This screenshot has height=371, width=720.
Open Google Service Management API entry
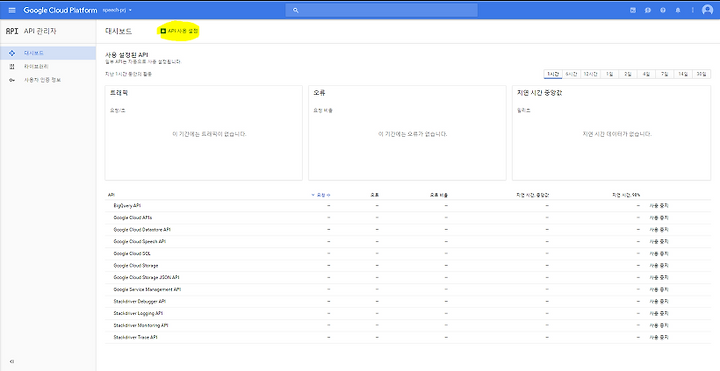pyautogui.click(x=147, y=289)
